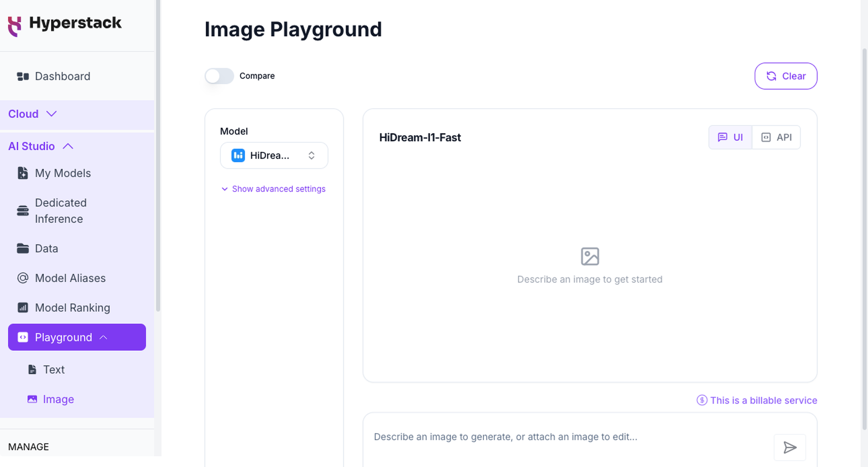Open Model Ranking page
Viewport: 868px width, 467px height.
pyautogui.click(x=77, y=307)
